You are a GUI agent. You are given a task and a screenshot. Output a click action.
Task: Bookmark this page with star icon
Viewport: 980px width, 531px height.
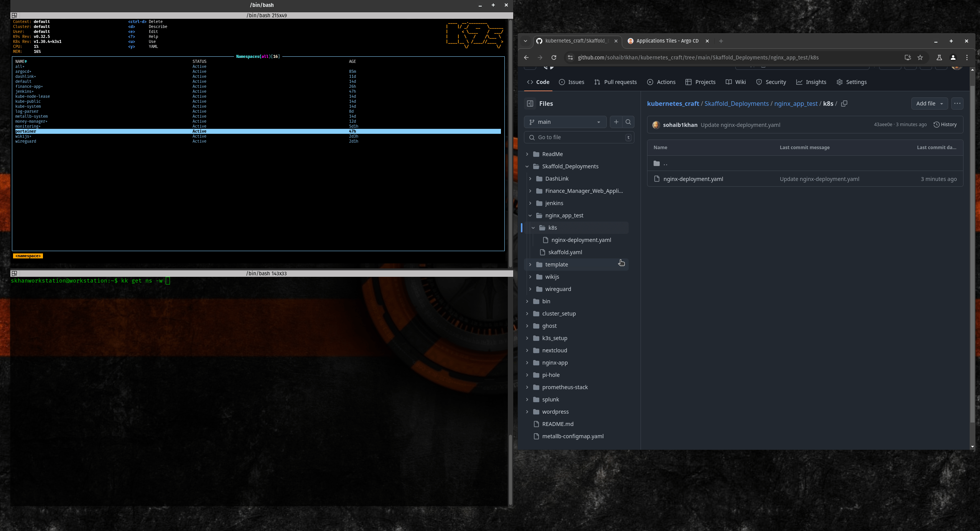[x=920, y=58]
